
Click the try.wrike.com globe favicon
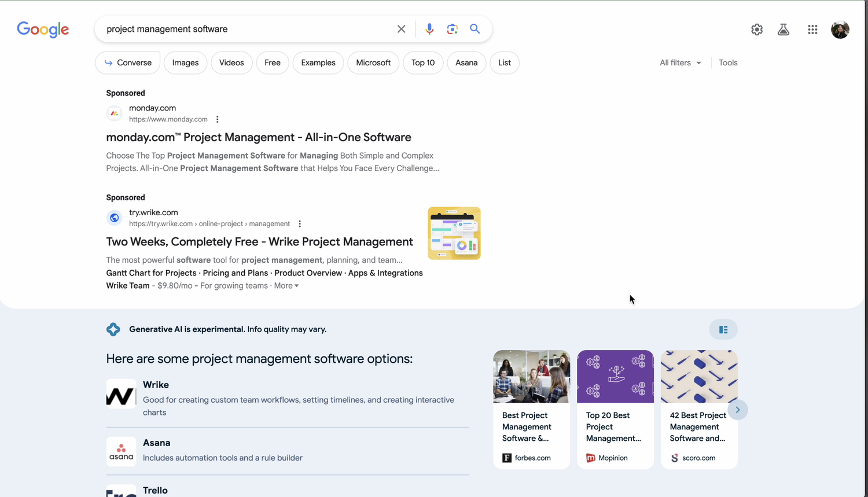[x=115, y=218]
